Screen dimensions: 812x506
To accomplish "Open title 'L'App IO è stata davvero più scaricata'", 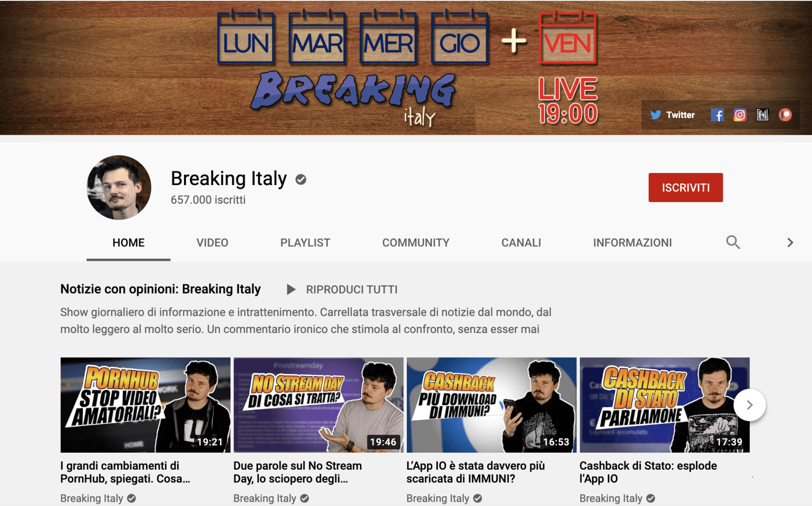I will [476, 472].
